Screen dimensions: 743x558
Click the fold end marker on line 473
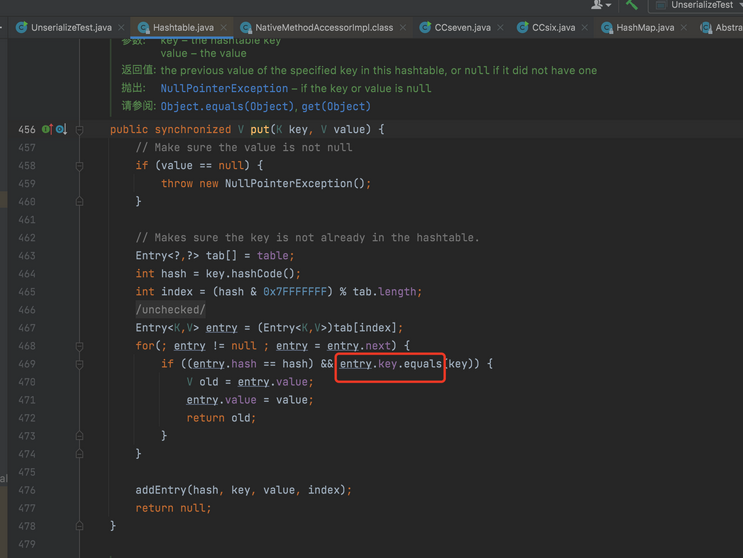pos(80,436)
